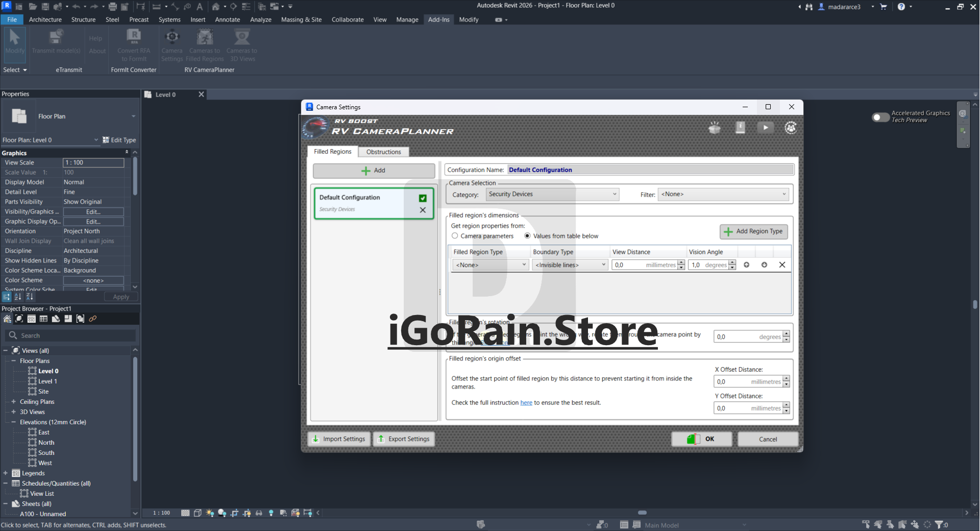Image resolution: width=980 pixels, height=531 pixels.
Task: Delete the region type table row
Action: point(782,265)
